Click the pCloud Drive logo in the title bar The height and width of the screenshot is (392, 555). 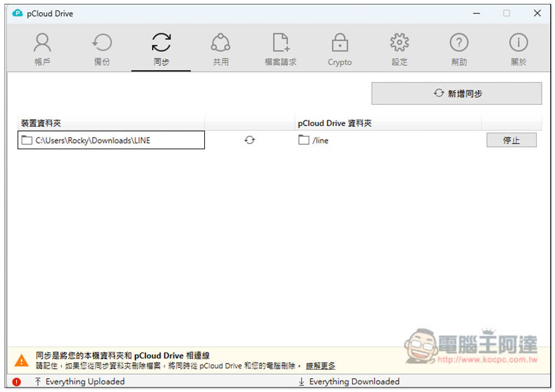point(17,13)
